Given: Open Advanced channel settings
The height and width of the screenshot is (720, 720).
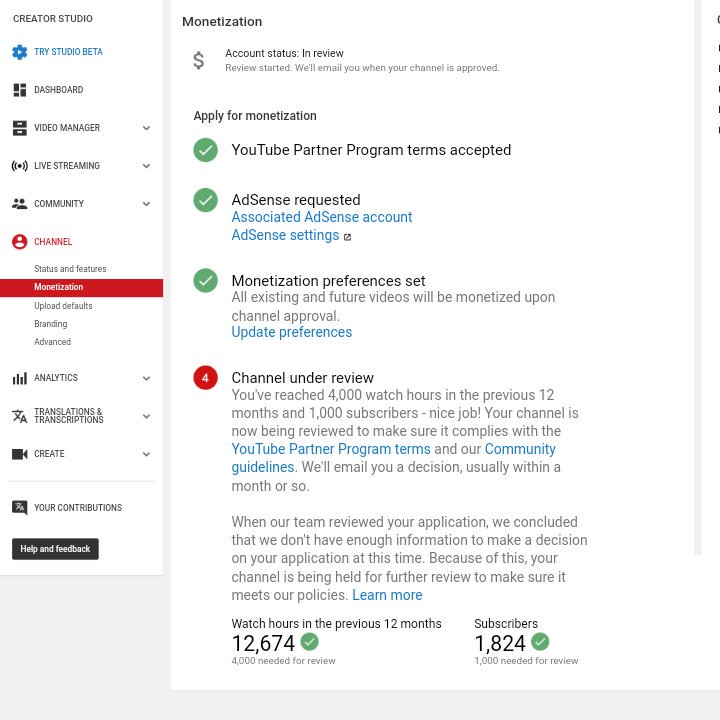Looking at the screenshot, I should click(52, 342).
